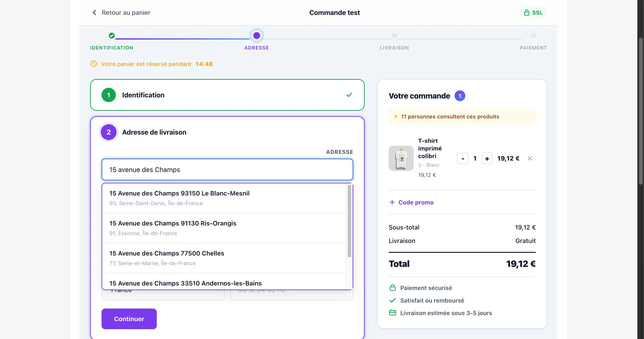Viewport: 644px width, 339px height.
Task: Click the Satisfait ou remboursé check icon
Action: (393, 300)
